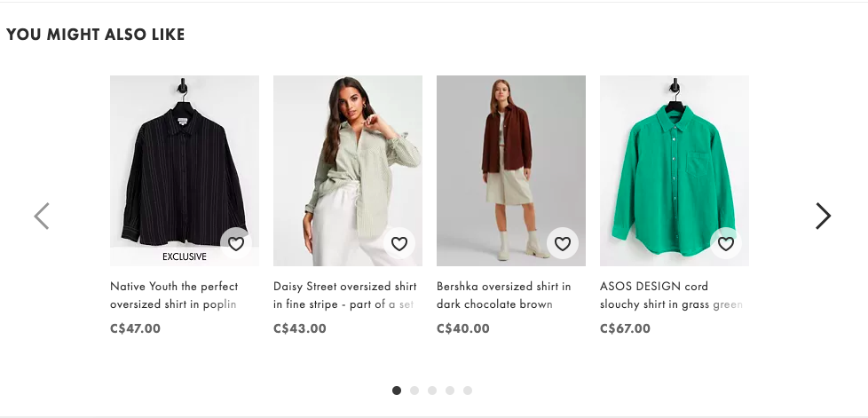
Task: Go to previous carousel products arrow
Action: tap(42, 216)
